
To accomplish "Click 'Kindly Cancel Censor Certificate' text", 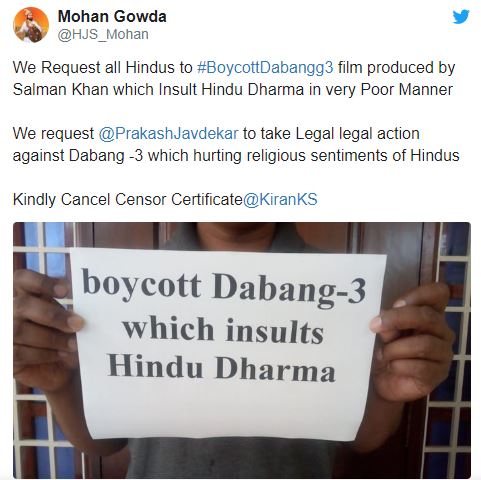I will [x=128, y=200].
